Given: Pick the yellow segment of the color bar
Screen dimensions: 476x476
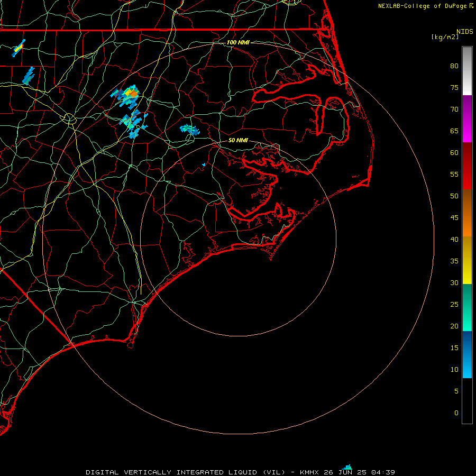Looking at the screenshot, I should click(467, 260).
